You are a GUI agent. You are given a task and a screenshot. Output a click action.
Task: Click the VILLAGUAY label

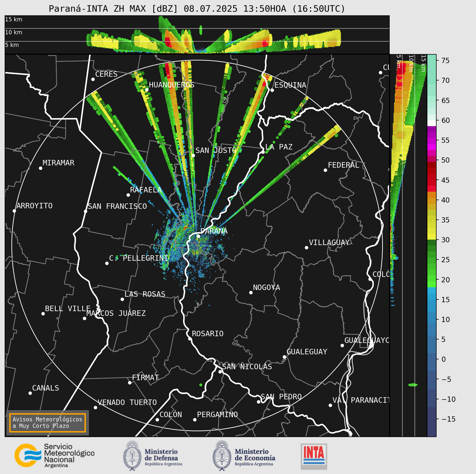pyautogui.click(x=329, y=242)
